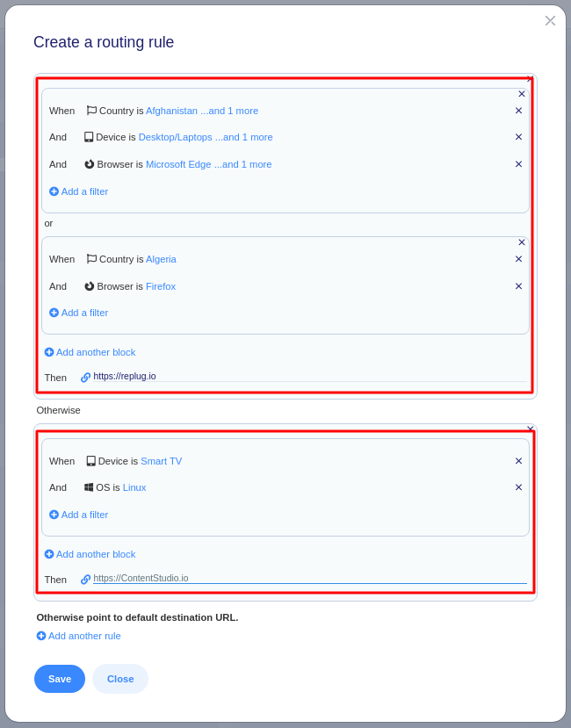Remove the Algeria country filter
The width and height of the screenshot is (571, 728).
(518, 259)
